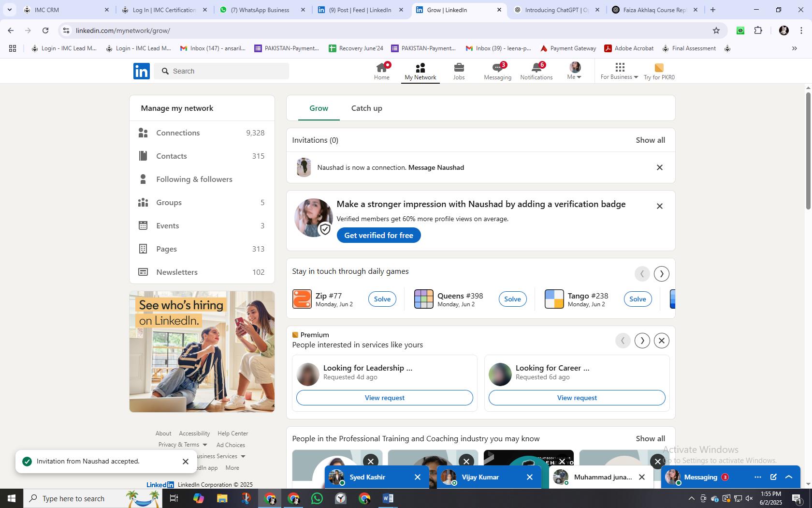Open Payment Gateway bookmark
This screenshot has width=812, height=508.
tap(568, 48)
